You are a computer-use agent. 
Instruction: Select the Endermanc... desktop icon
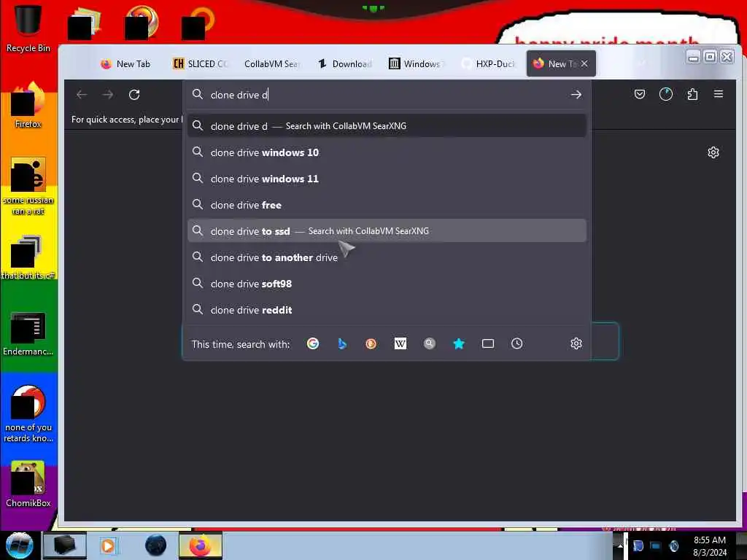28,333
